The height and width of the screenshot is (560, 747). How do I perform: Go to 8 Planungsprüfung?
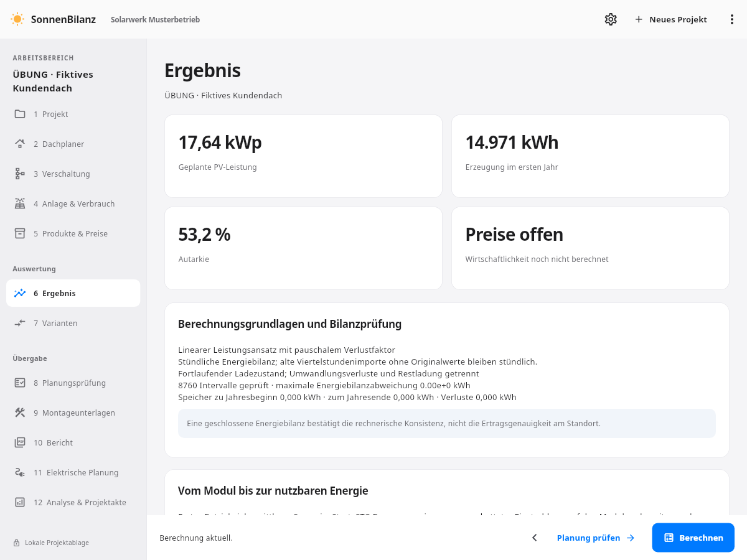pos(73,383)
